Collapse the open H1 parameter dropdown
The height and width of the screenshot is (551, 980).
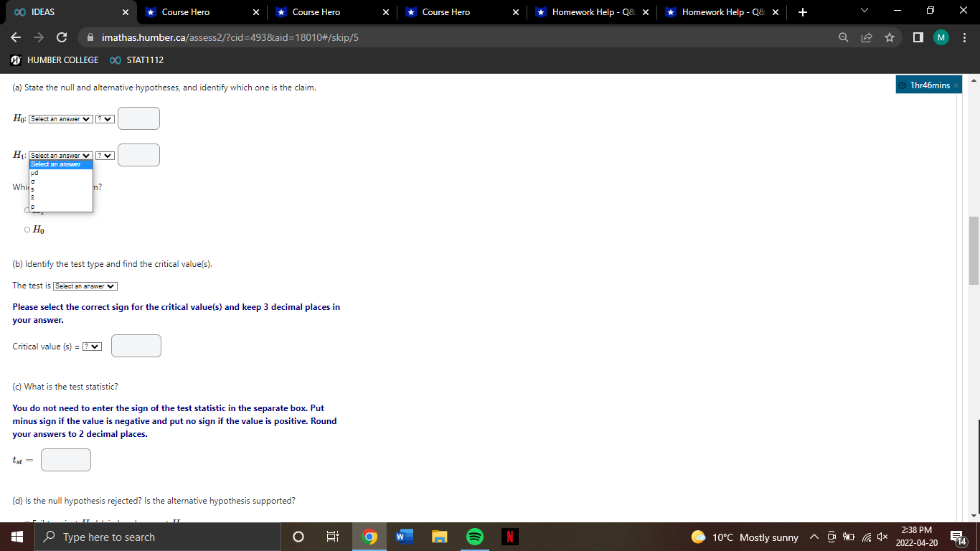tap(61, 155)
